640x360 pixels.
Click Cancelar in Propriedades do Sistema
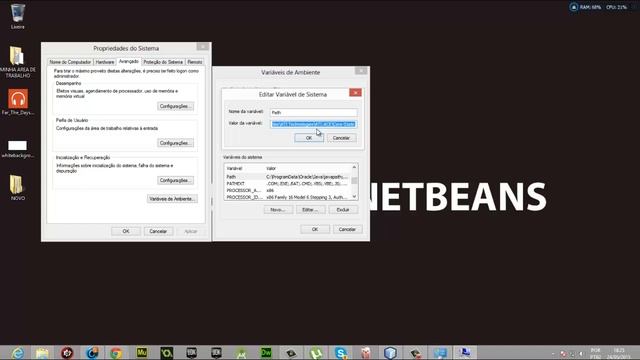[x=158, y=231]
